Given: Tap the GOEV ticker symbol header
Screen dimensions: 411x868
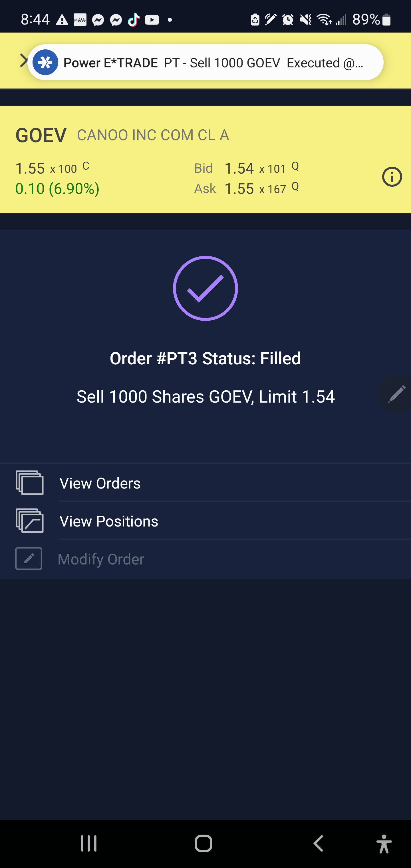Looking at the screenshot, I should (41, 135).
